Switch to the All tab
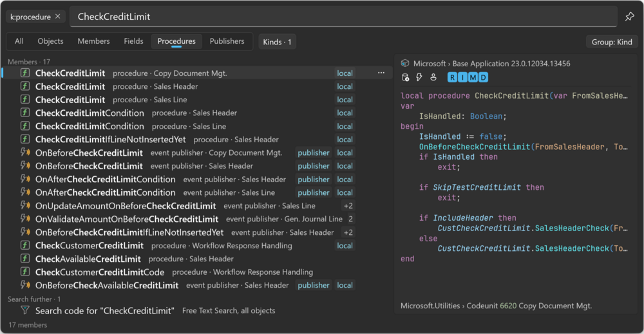Viewport: 644px width, 334px height. click(19, 41)
